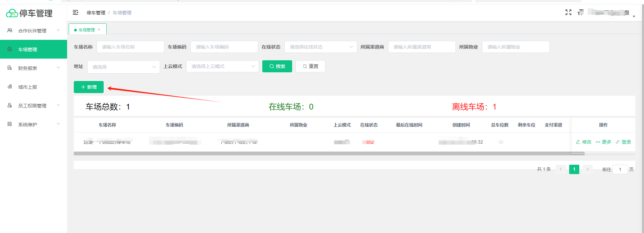The height and width of the screenshot is (233, 644).
Task: Click the 车场管理 sidebar icon
Action: (10, 49)
